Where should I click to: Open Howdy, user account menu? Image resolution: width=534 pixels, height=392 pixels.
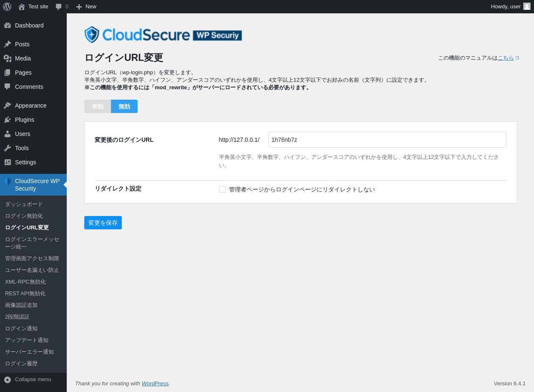[x=511, y=7]
